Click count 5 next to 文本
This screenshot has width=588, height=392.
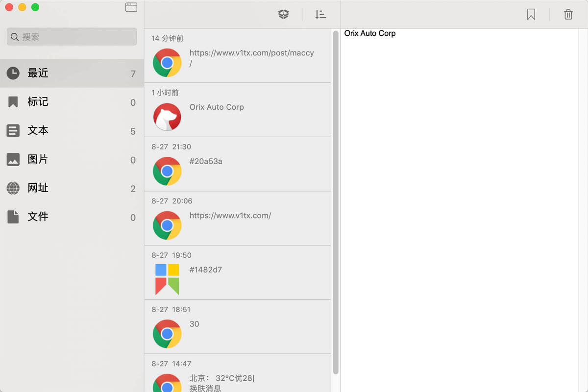click(133, 131)
